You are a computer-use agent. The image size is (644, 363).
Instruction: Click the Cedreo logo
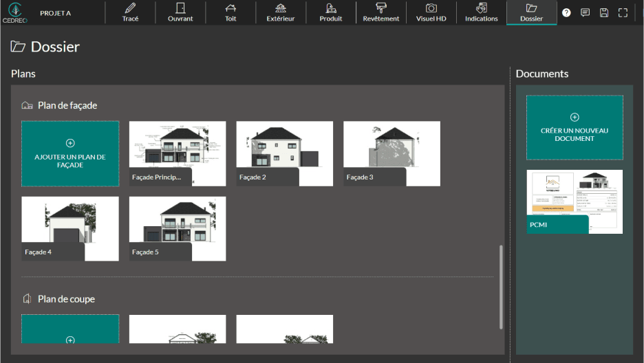tap(14, 12)
